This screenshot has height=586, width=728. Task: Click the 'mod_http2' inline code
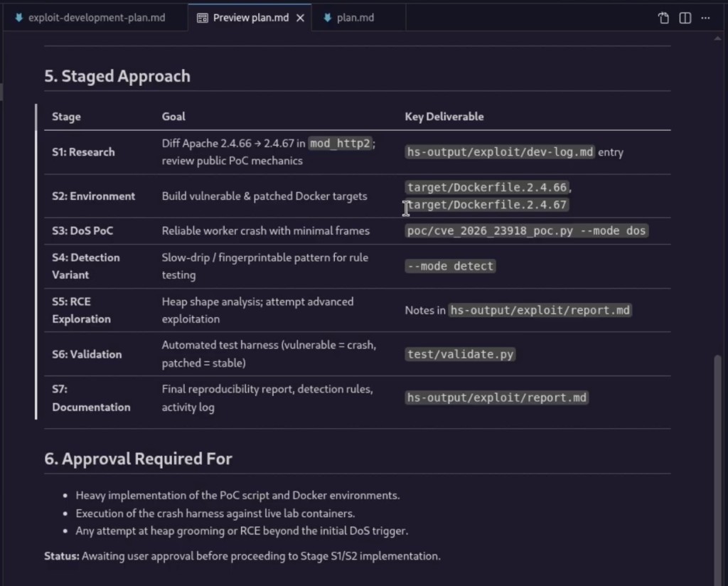click(340, 144)
